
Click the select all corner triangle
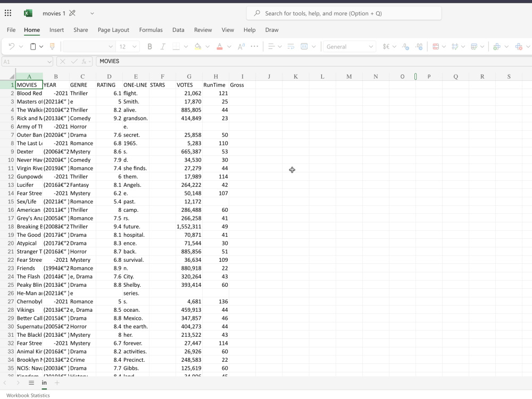click(x=12, y=77)
